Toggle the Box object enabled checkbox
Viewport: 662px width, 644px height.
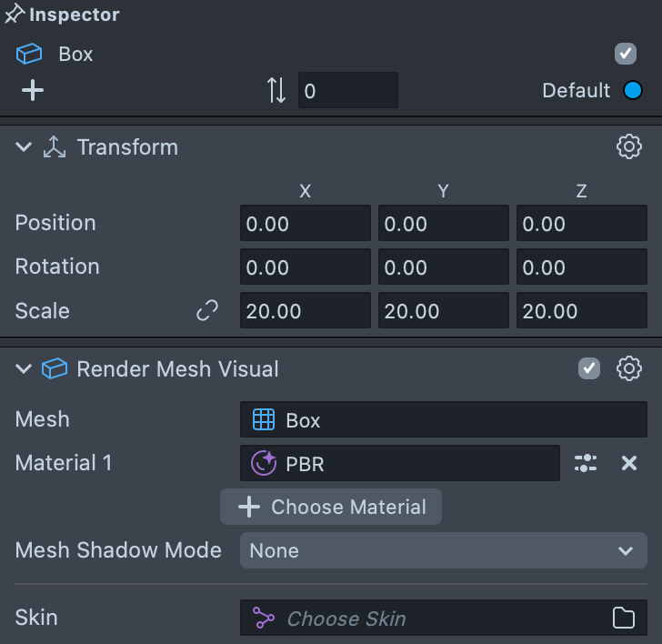tap(626, 54)
